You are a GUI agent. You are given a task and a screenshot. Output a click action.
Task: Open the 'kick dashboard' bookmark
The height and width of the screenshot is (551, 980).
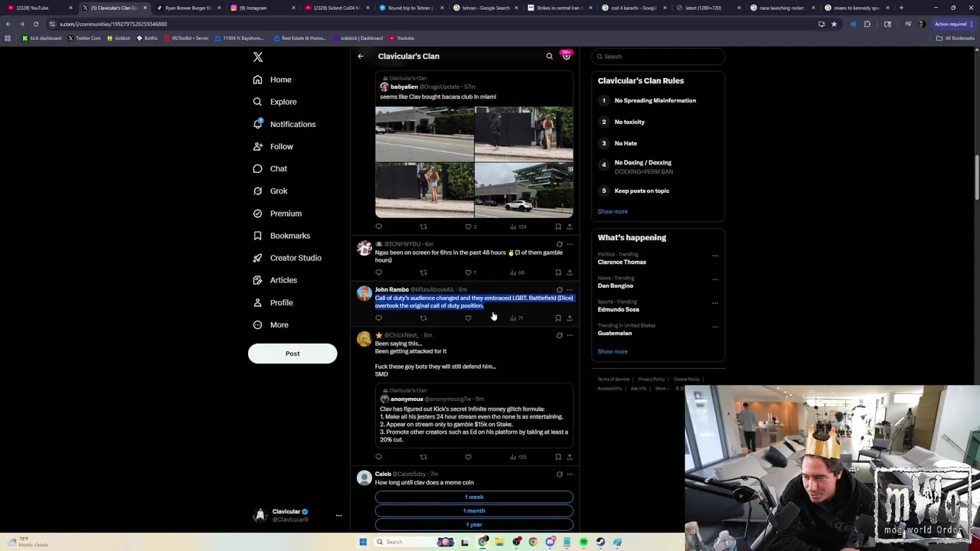click(42, 38)
